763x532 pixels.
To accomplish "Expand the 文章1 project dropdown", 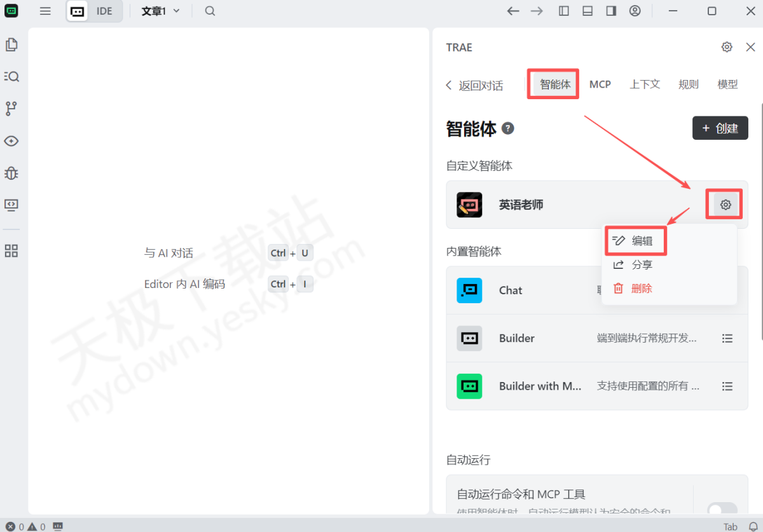I will [x=160, y=11].
